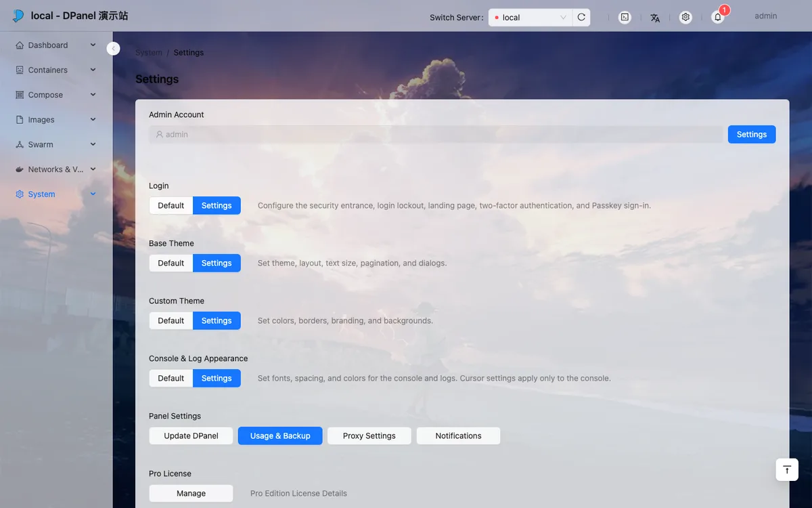The height and width of the screenshot is (508, 812).
Task: Open the Containers menu item
Action: (56, 70)
